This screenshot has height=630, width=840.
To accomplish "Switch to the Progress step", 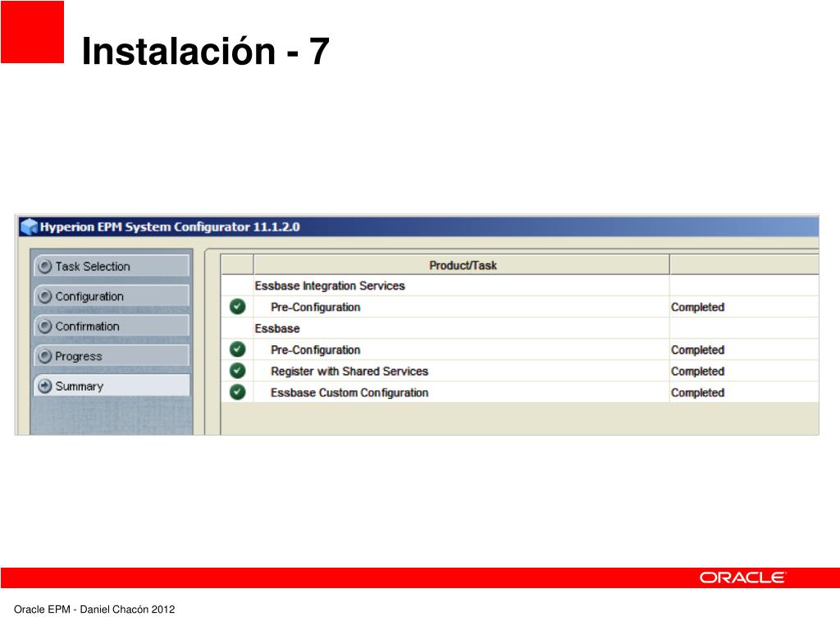I will 112,356.
